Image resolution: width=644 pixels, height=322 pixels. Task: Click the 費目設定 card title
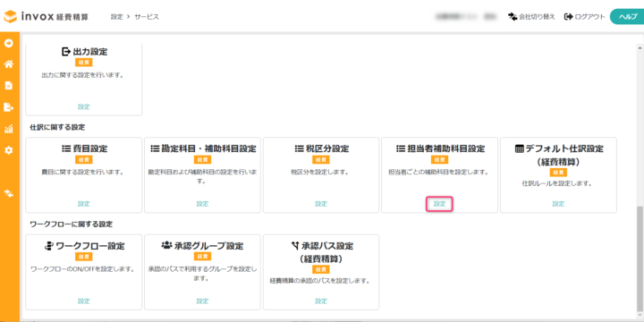[90, 148]
